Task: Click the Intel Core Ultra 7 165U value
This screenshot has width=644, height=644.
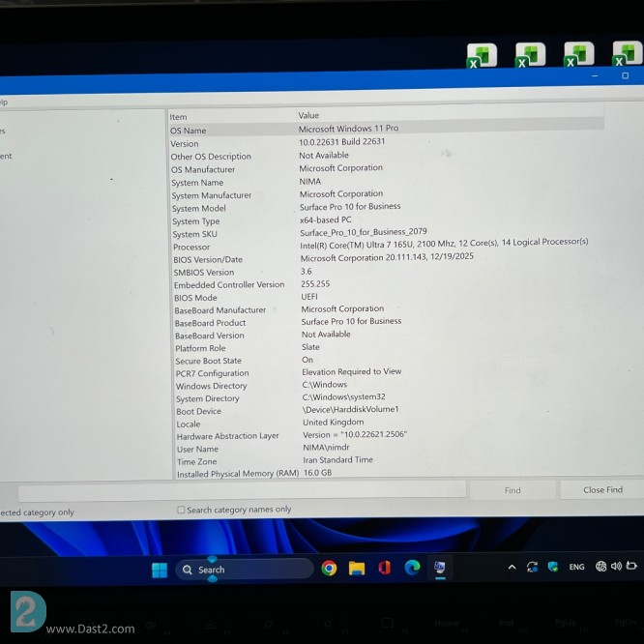Action: tap(444, 243)
